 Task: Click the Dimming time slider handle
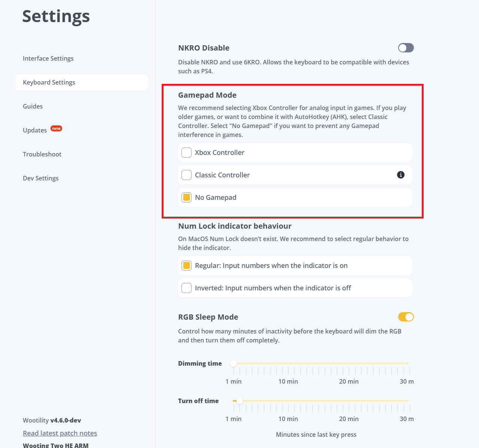click(234, 363)
